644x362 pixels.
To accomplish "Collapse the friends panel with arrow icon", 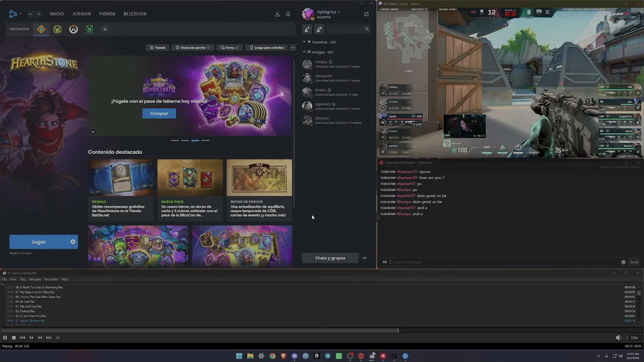I will [365, 258].
